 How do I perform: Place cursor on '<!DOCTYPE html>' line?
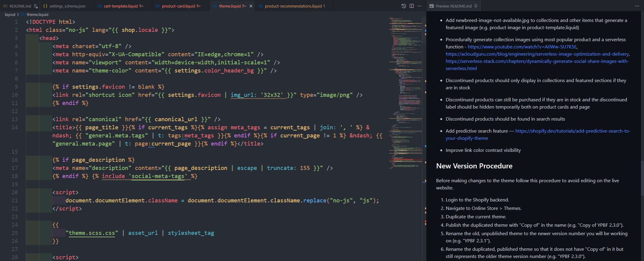point(50,22)
